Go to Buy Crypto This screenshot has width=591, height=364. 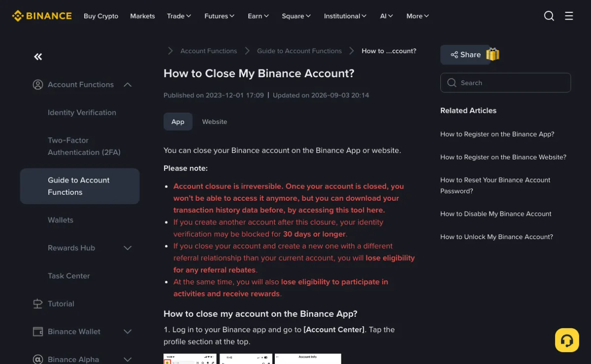[101, 16]
